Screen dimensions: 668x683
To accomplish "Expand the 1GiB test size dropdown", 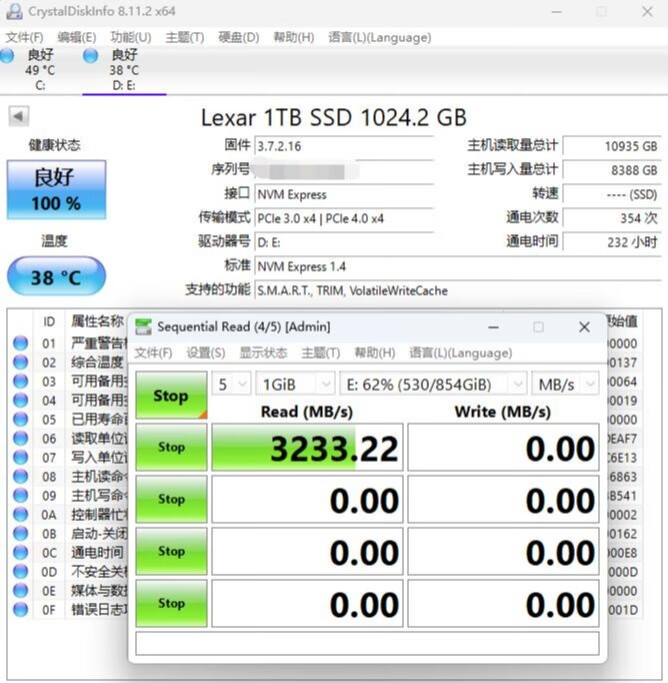I will (297, 384).
